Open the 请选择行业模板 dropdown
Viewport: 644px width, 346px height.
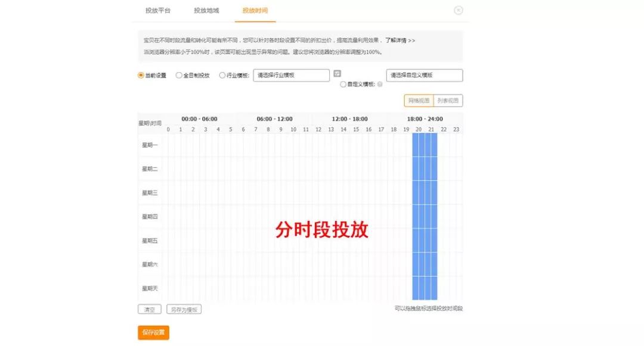click(x=292, y=75)
